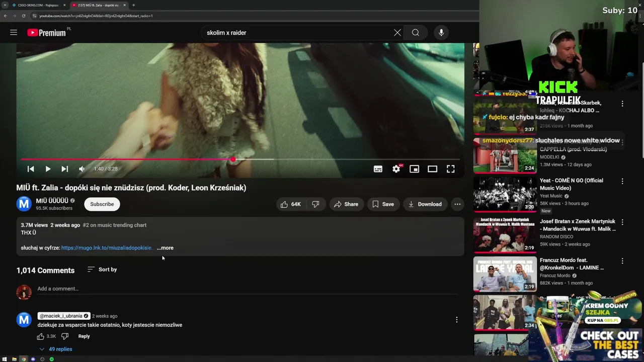This screenshot has width=644, height=362.
Task: Reload the YouTube page
Action: [x=23, y=16]
